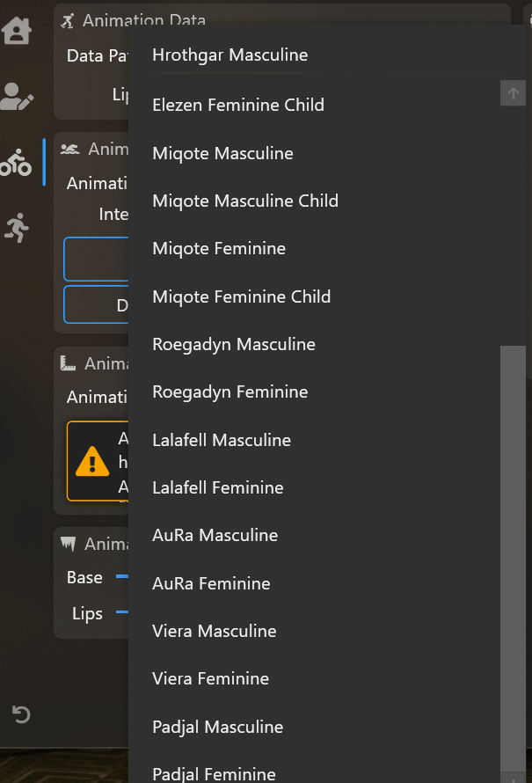This screenshot has height=783, width=532.
Task: Pick Miqote Masculine in the dropdown
Action: click(222, 153)
